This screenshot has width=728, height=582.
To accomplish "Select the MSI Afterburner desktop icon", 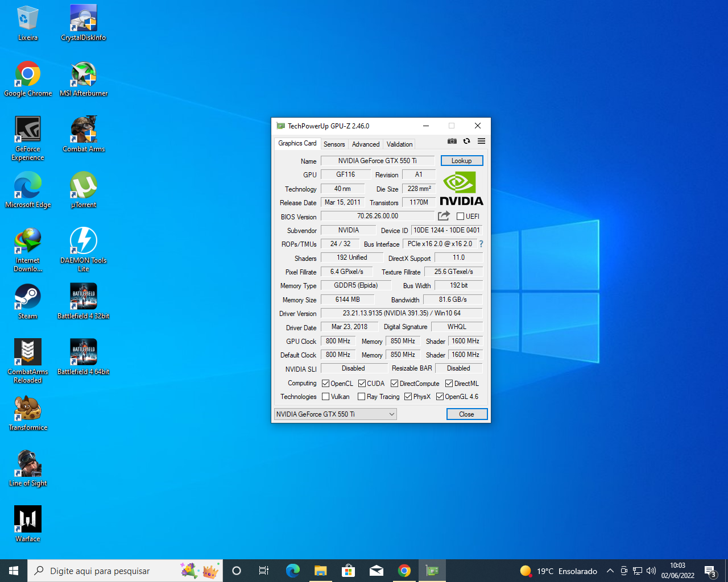I will point(84,78).
